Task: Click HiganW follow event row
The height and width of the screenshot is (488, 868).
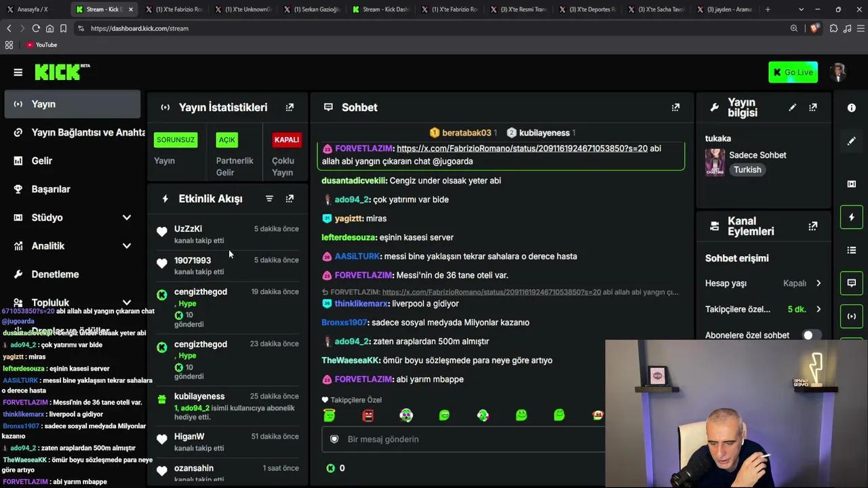Action: 227,442
